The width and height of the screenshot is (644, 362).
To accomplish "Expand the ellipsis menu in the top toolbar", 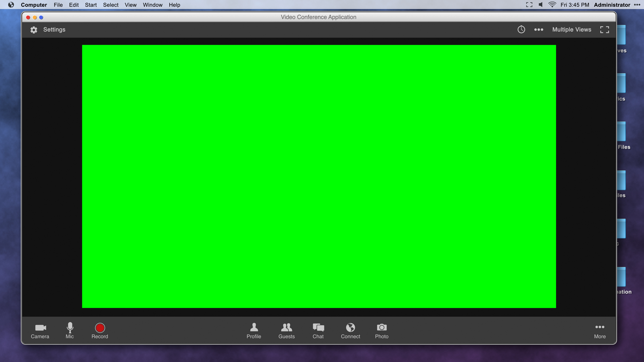I will tap(539, 29).
